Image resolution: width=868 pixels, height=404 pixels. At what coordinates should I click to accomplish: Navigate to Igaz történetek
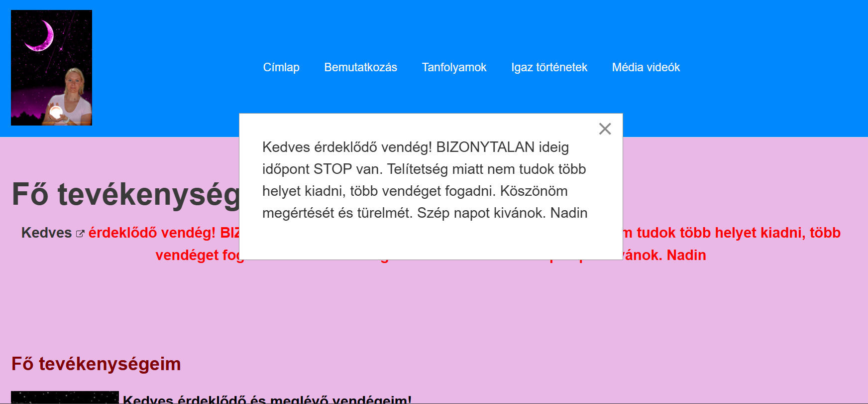pyautogui.click(x=549, y=67)
